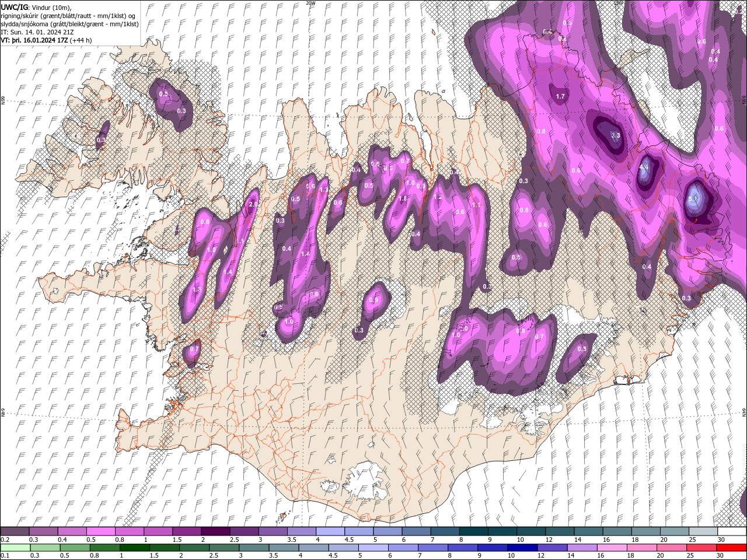This screenshot has height=560, width=747.
Task: Click bottom legend swatch between 10 and 12
Action: (x=523, y=548)
